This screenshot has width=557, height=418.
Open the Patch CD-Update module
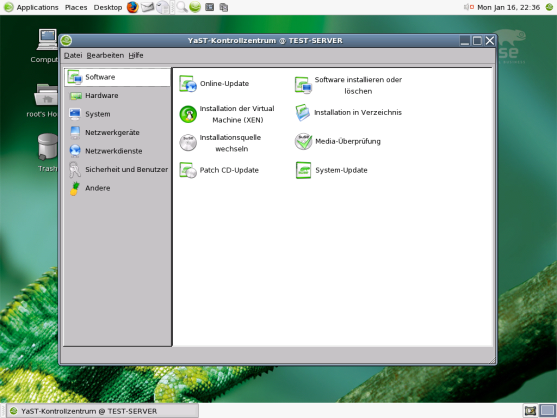pos(219,170)
